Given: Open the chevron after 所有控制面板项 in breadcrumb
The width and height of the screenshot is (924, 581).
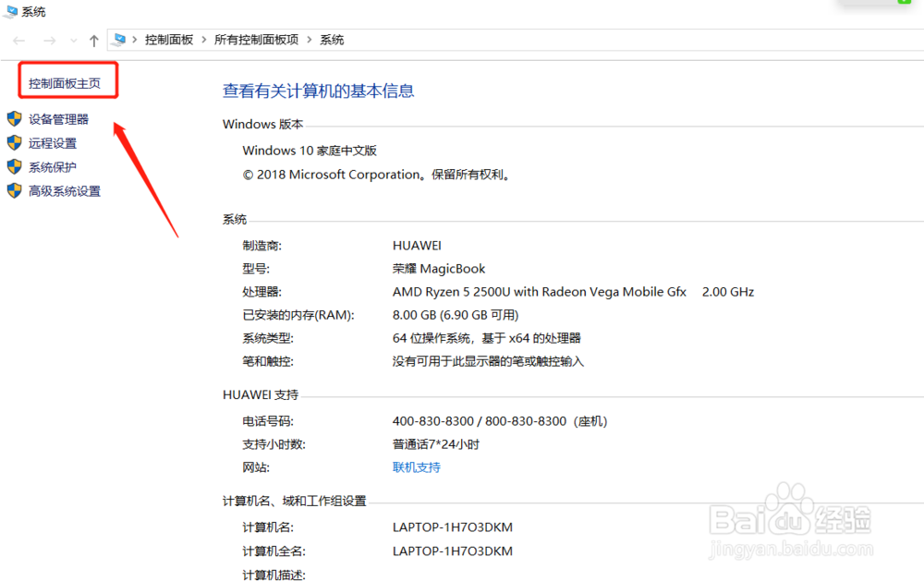Looking at the screenshot, I should click(310, 40).
